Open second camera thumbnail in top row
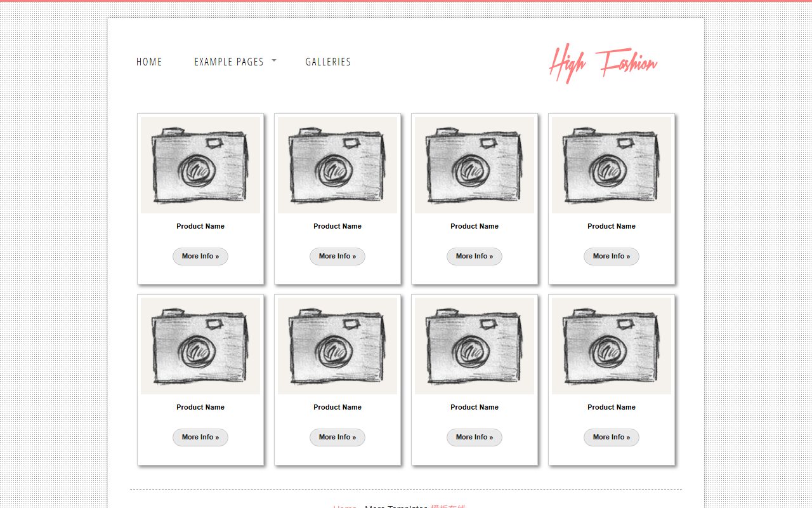This screenshot has width=812, height=508. (337, 165)
